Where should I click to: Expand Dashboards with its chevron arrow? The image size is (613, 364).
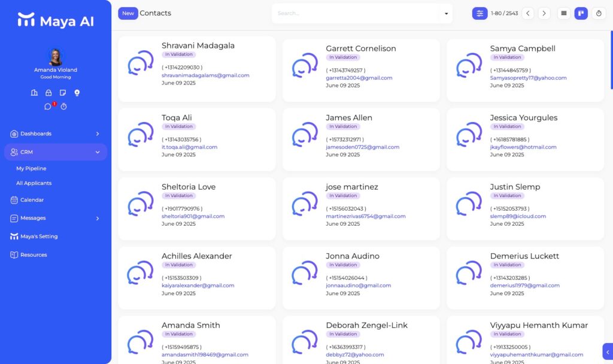tap(98, 134)
